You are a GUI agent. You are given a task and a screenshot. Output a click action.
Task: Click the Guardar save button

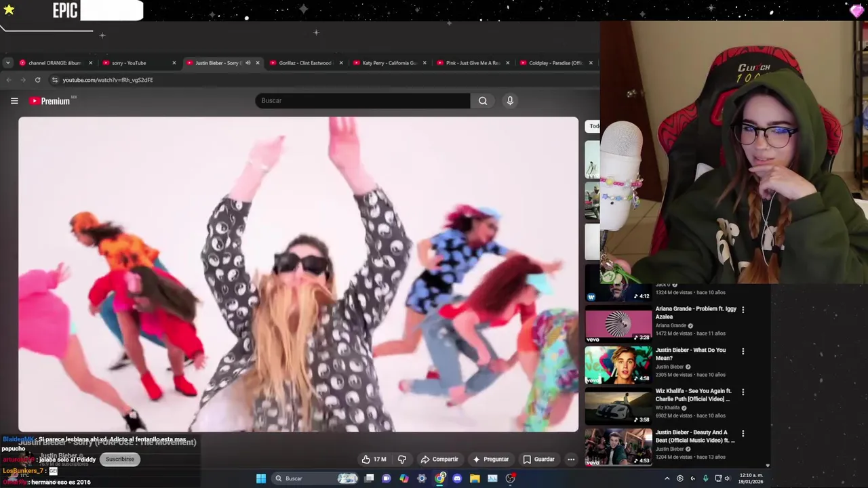point(538,459)
